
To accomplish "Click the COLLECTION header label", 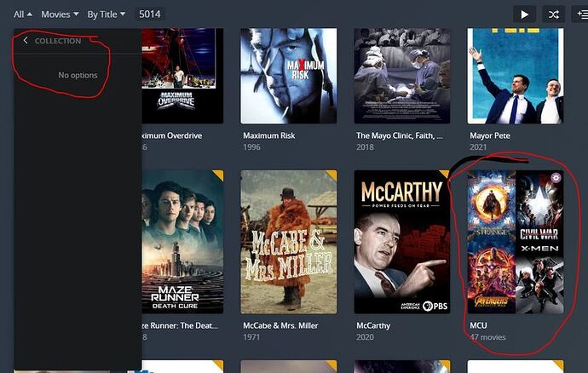I will (x=58, y=41).
